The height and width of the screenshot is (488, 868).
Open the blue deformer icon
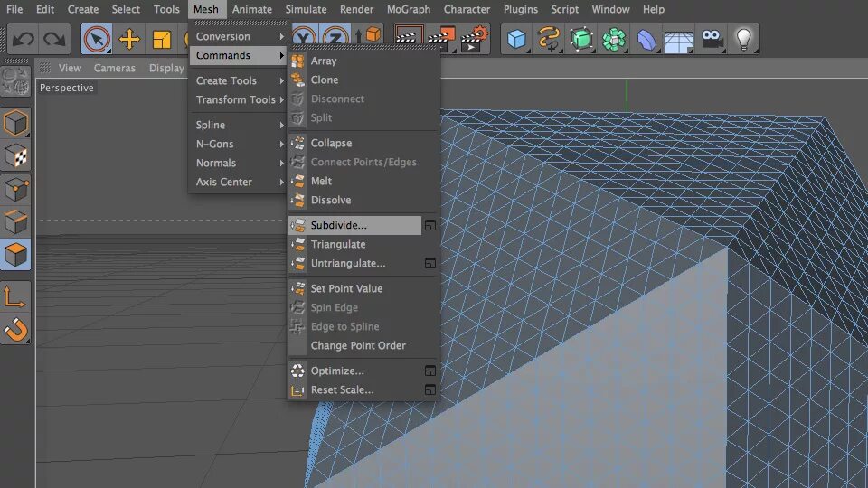(646, 39)
